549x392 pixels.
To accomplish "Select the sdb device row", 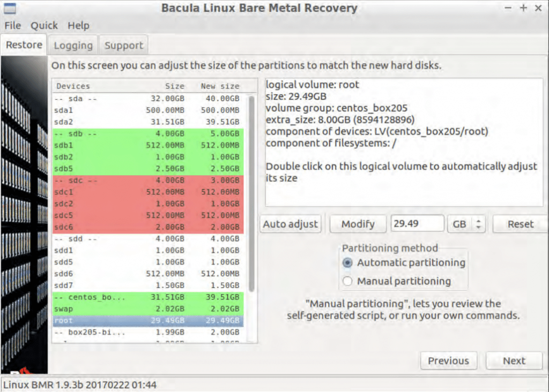I will [147, 133].
